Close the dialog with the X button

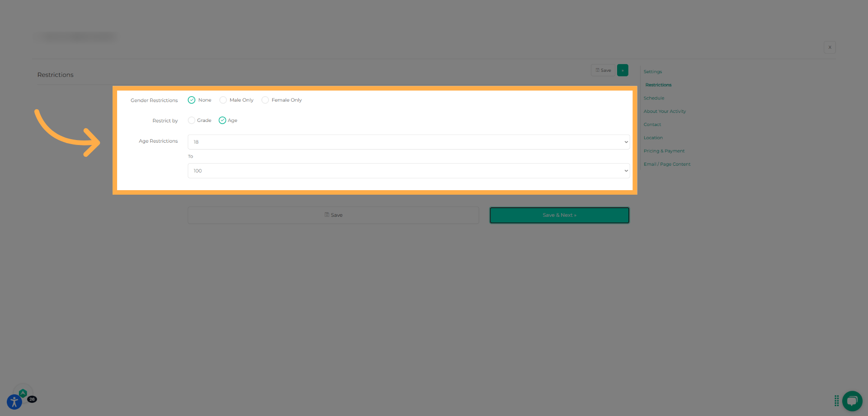click(x=830, y=47)
